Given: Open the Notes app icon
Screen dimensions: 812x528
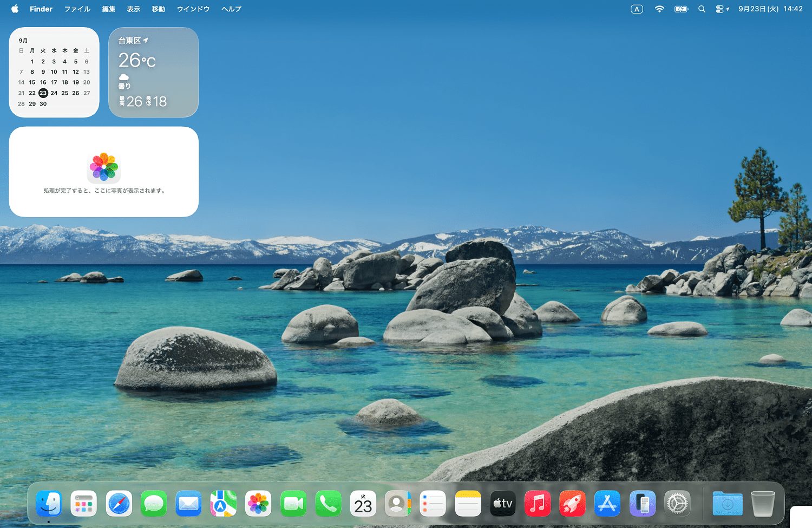Looking at the screenshot, I should pos(468,504).
